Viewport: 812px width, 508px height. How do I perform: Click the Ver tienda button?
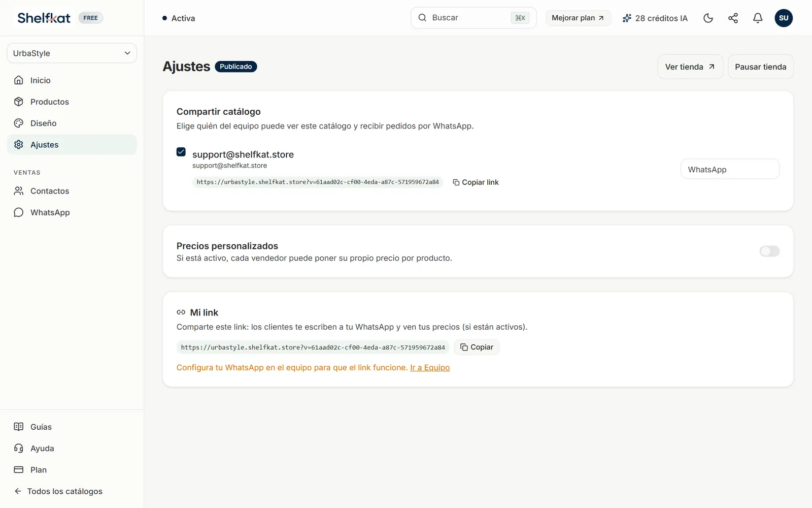point(690,67)
